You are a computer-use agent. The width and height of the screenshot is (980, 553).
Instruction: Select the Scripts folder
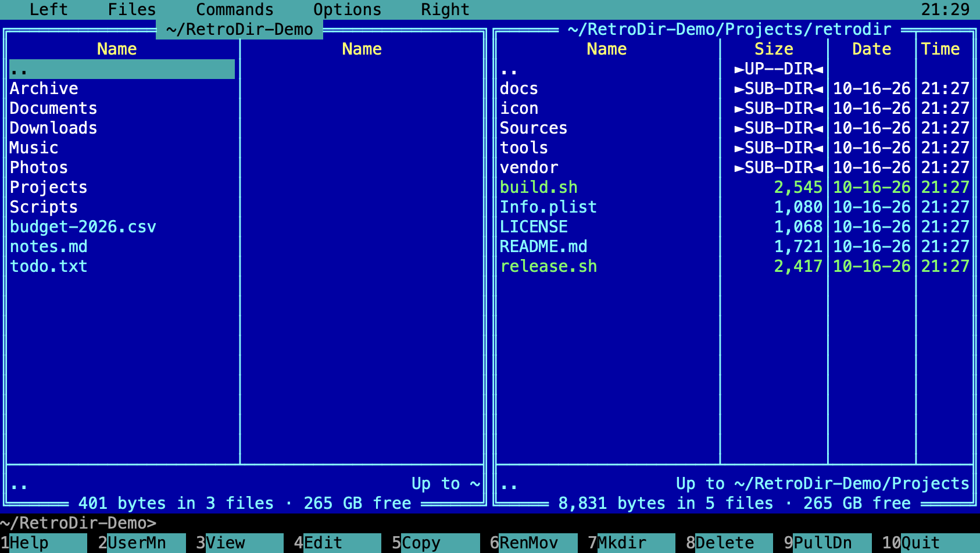pyautogui.click(x=122, y=207)
